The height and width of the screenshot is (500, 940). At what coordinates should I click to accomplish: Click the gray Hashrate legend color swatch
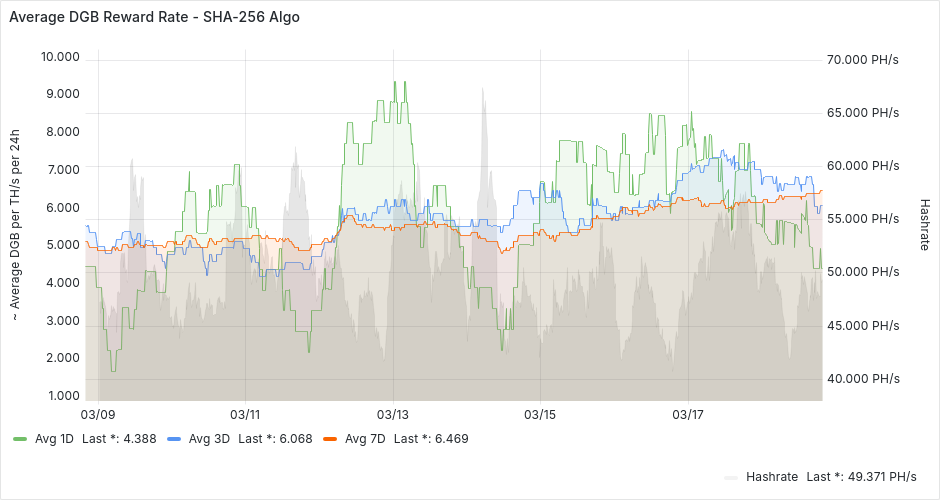[x=731, y=477]
